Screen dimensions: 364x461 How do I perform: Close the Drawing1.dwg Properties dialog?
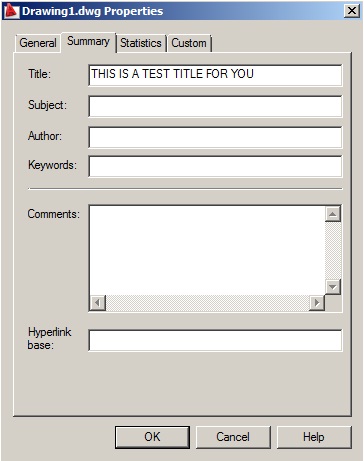pyautogui.click(x=352, y=11)
